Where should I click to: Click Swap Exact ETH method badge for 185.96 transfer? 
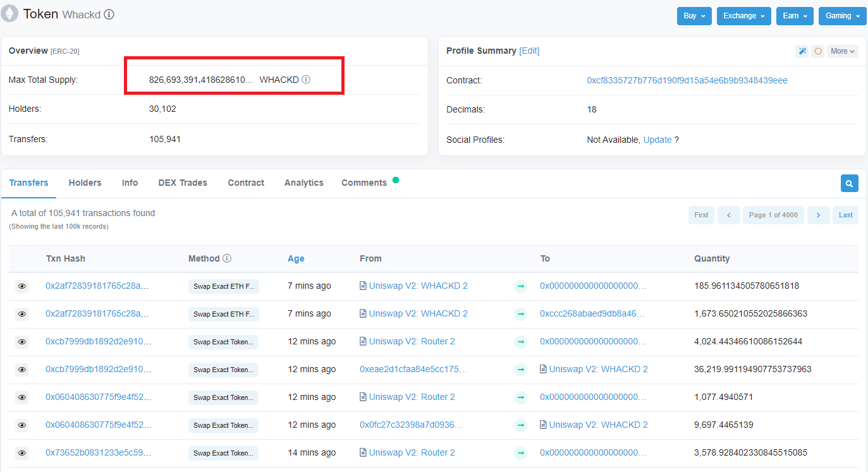[x=224, y=286]
